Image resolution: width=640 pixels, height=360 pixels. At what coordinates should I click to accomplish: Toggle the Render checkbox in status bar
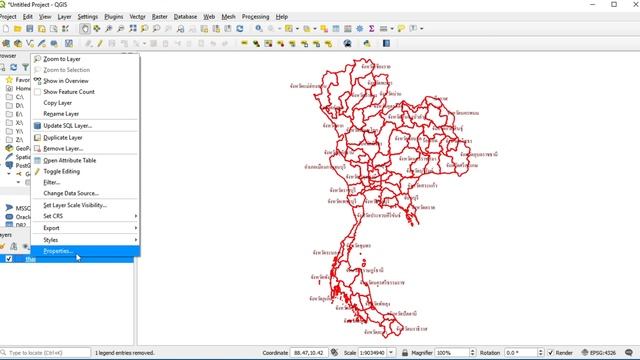(551, 352)
